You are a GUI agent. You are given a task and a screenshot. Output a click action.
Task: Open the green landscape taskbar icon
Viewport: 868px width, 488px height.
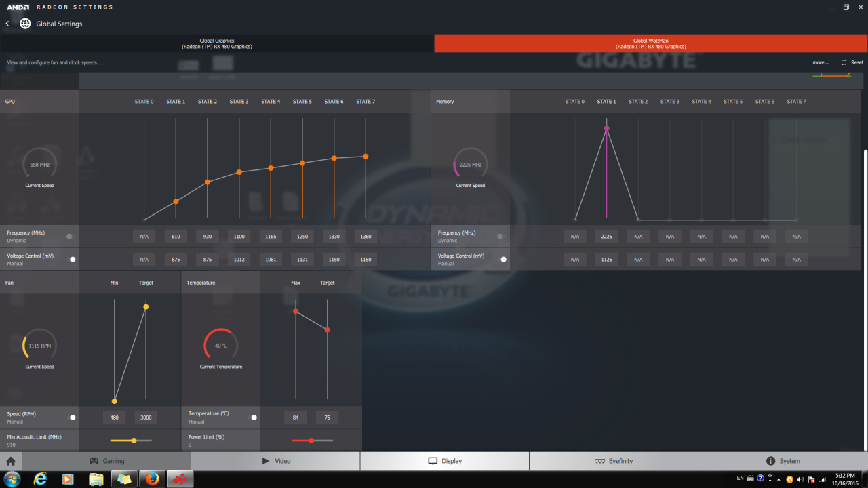click(124, 479)
